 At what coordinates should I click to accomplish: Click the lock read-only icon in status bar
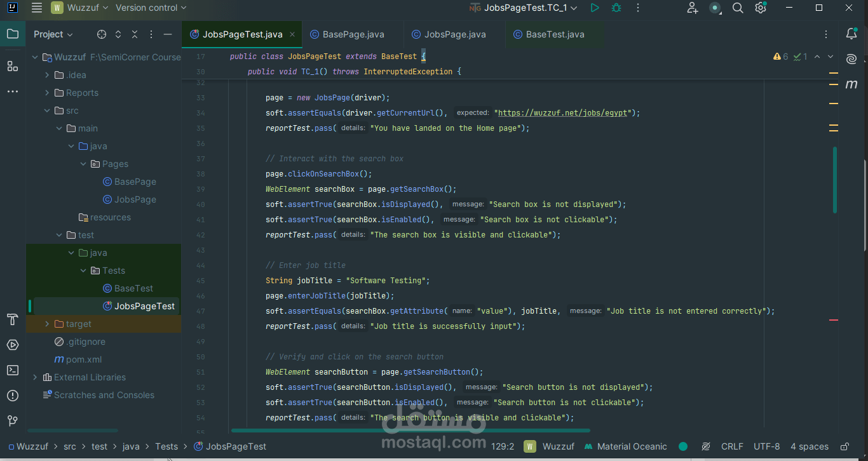tap(845, 446)
